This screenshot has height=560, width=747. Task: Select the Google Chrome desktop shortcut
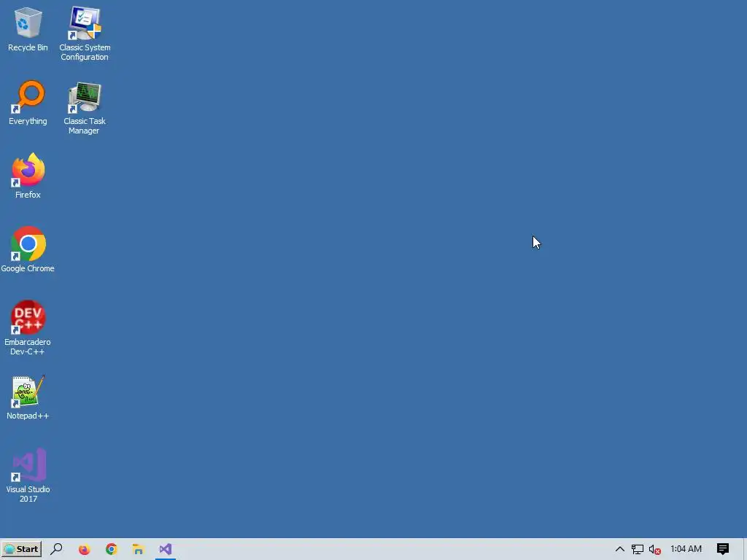28,249
